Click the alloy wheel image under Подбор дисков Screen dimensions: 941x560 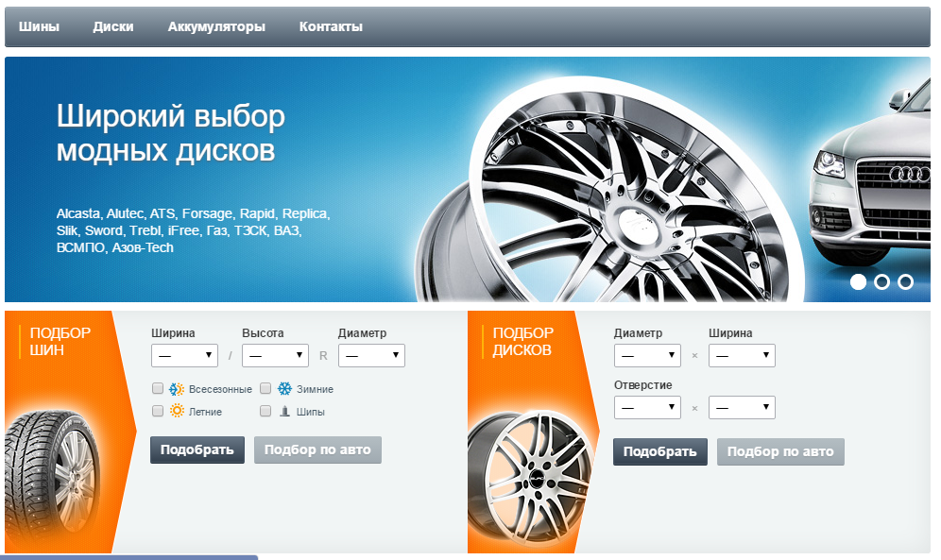[529, 477]
